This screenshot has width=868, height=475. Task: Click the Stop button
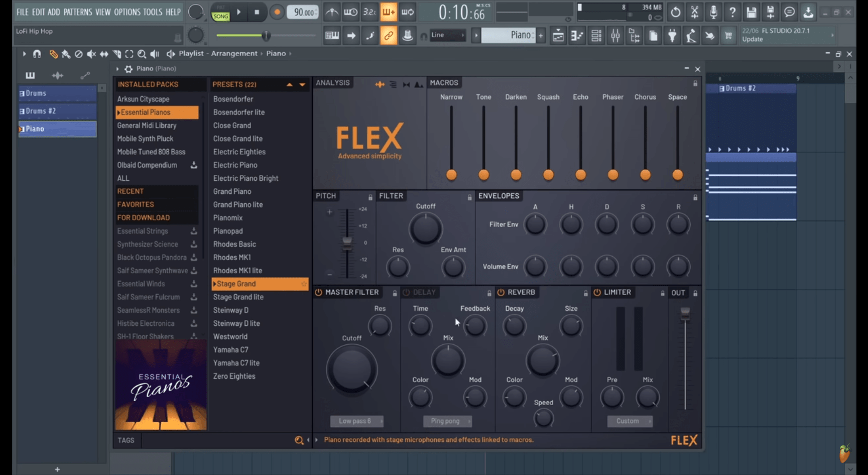point(257,12)
